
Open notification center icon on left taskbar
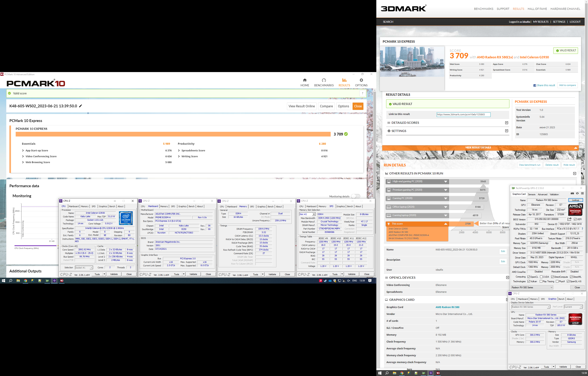[370, 281]
